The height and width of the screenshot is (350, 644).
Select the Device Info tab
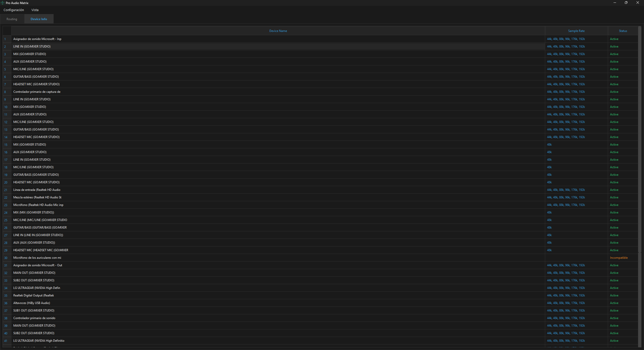39,19
